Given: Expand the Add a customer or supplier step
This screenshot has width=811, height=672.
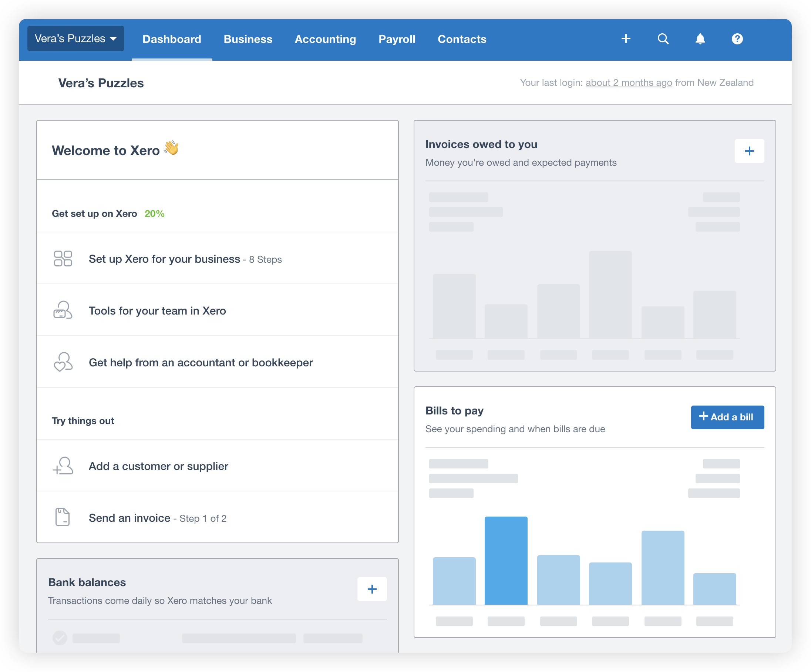Looking at the screenshot, I should click(x=158, y=466).
